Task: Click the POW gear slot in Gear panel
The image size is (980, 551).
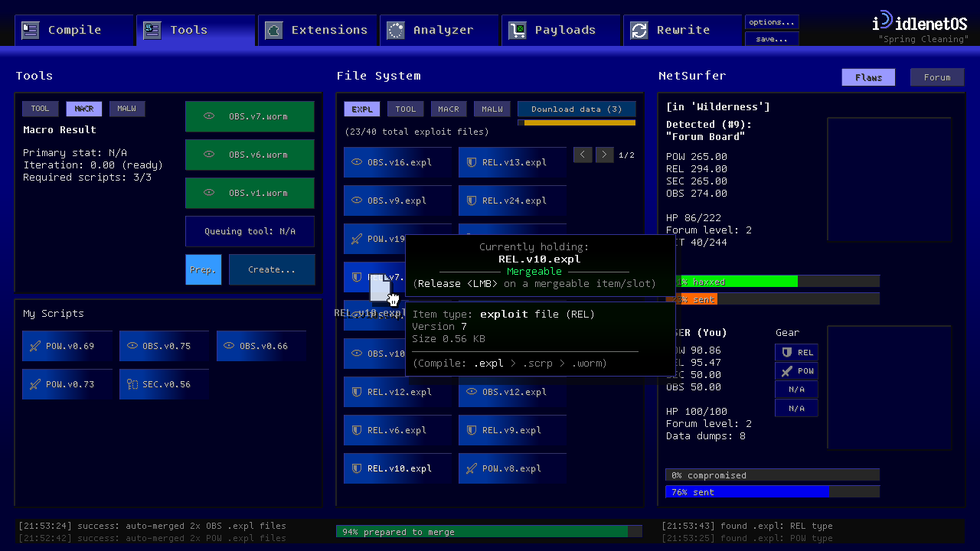Action: coord(796,371)
